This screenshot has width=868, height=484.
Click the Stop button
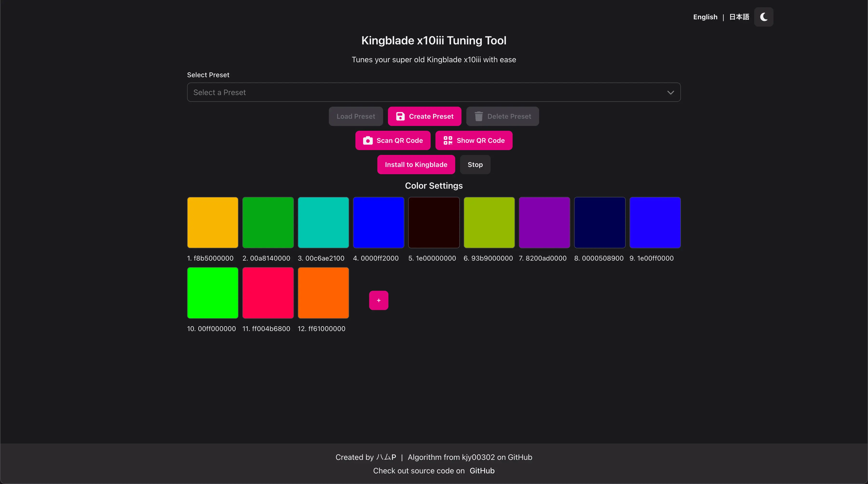click(475, 165)
